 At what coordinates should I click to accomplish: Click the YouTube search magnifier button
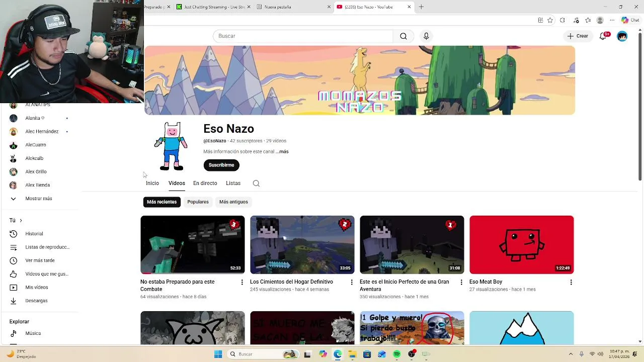(x=404, y=36)
